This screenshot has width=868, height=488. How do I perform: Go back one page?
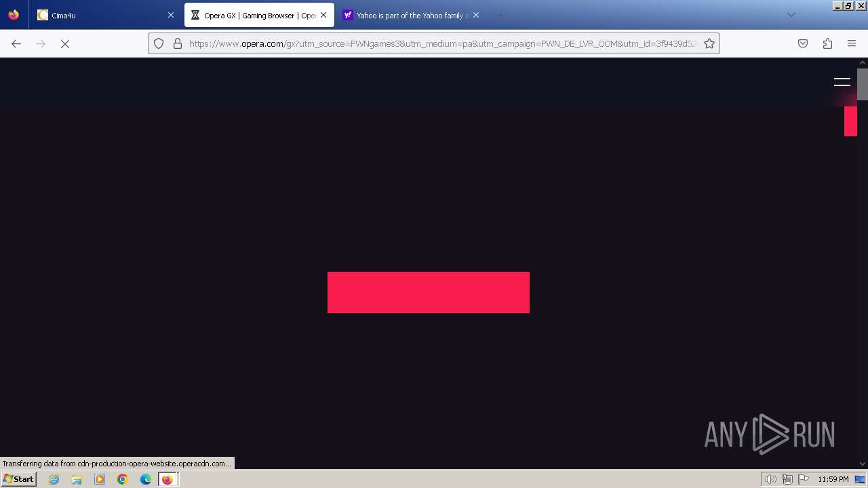(x=16, y=43)
